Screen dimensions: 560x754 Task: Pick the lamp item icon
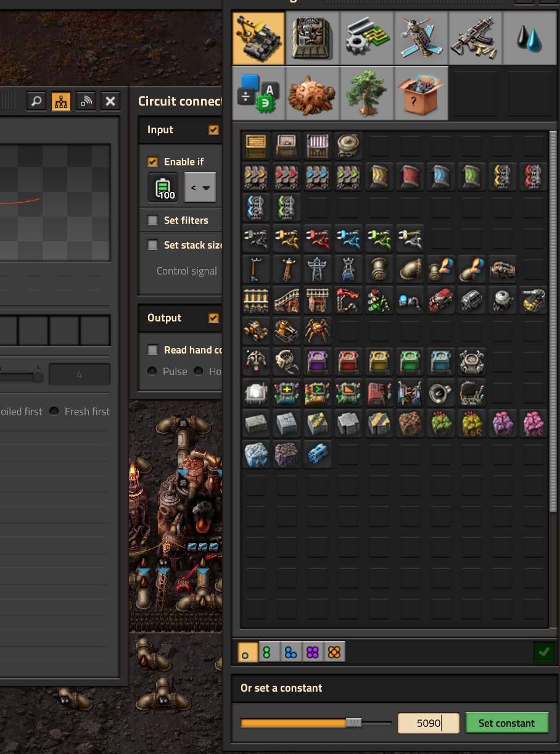coord(256,393)
